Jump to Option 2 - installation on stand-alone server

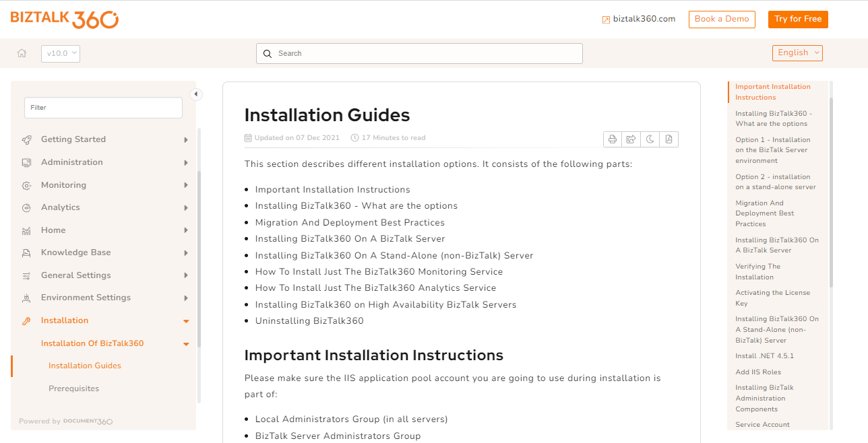coord(776,182)
